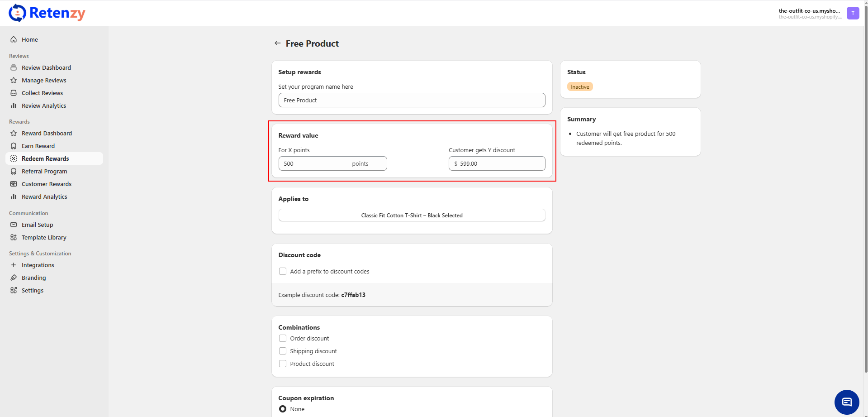Open the Classic Fit Cotton T-Shirt product selector

point(412,215)
